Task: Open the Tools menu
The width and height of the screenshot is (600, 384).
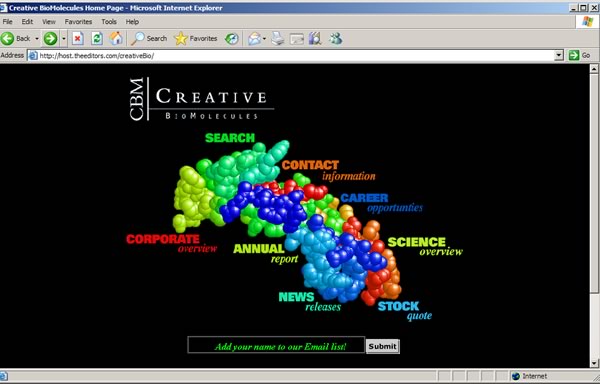Action: pyautogui.click(x=109, y=22)
